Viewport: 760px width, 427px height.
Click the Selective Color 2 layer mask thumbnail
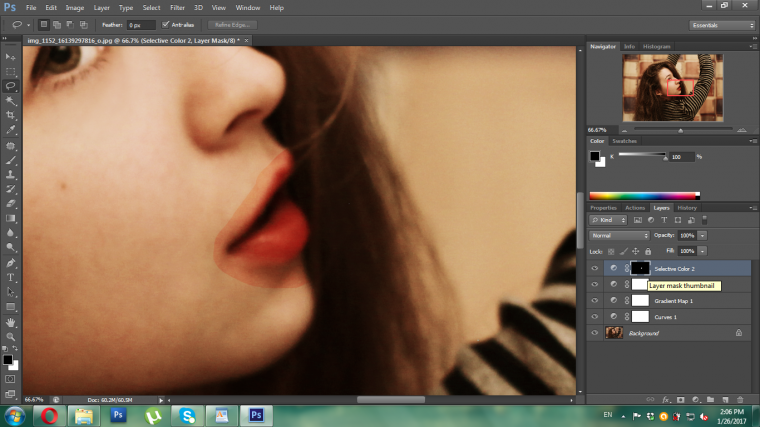[x=640, y=268]
